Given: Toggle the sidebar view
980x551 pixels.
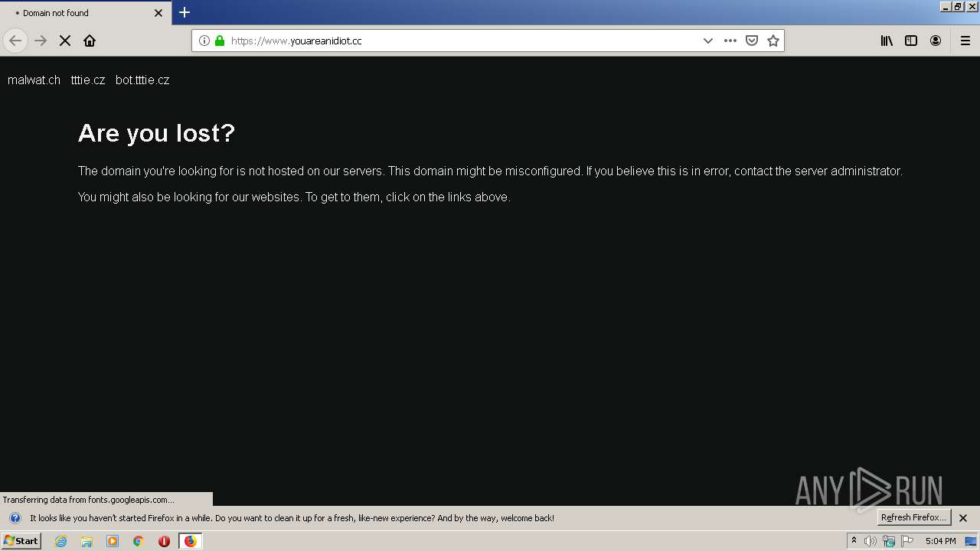Looking at the screenshot, I should click(x=911, y=41).
